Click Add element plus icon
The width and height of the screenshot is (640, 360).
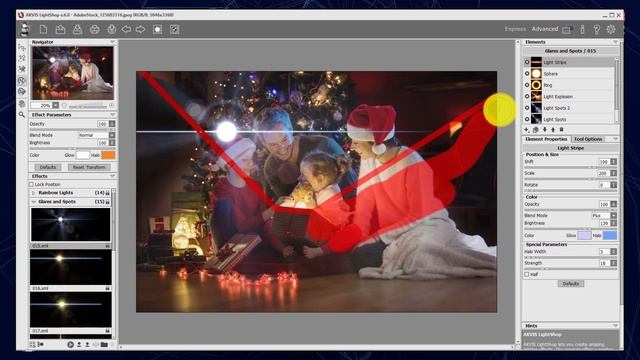click(527, 130)
